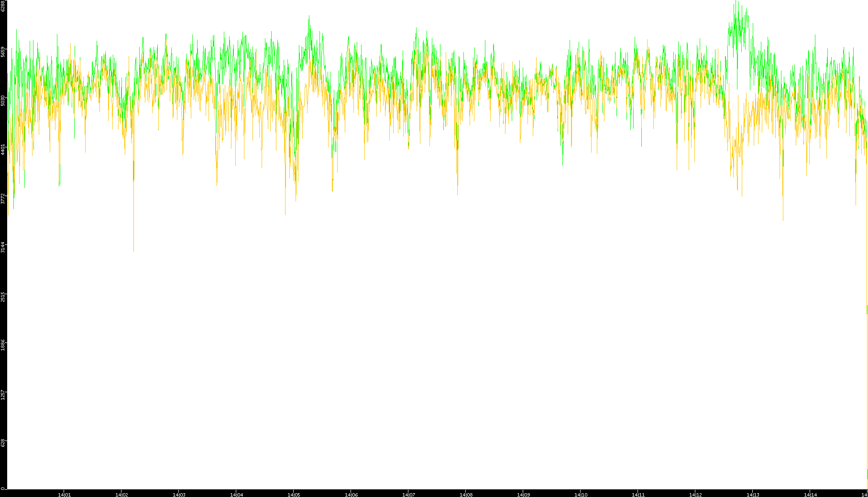This screenshot has width=868, height=497.
Task: Click the 3772 vertical axis label
Action: point(3,199)
